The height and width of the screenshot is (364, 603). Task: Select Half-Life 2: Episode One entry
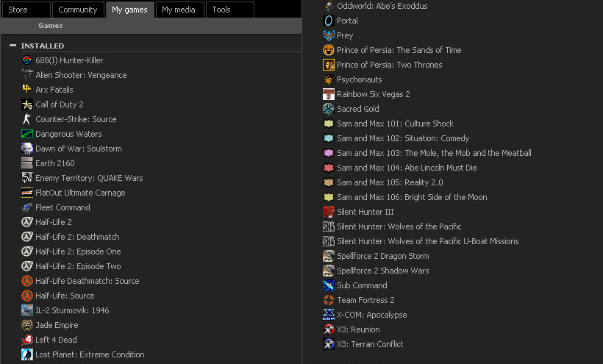pos(78,251)
